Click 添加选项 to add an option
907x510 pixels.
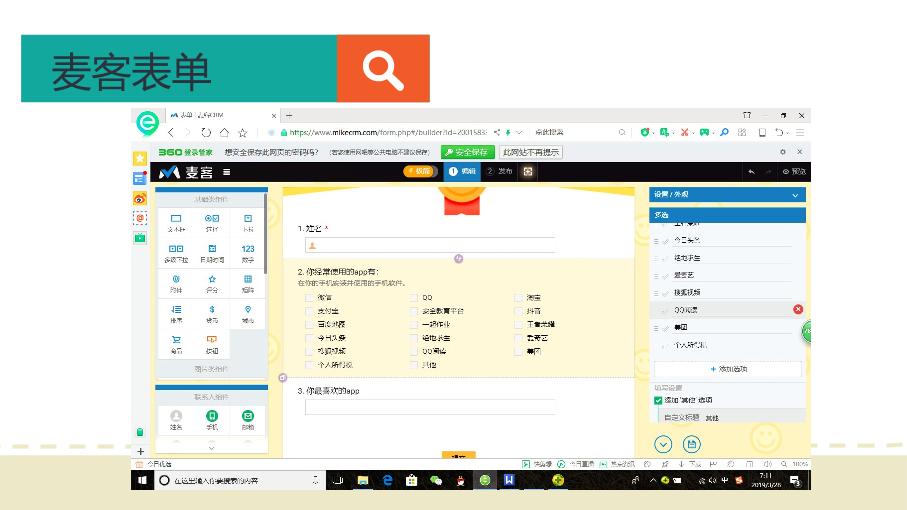pyautogui.click(x=728, y=369)
